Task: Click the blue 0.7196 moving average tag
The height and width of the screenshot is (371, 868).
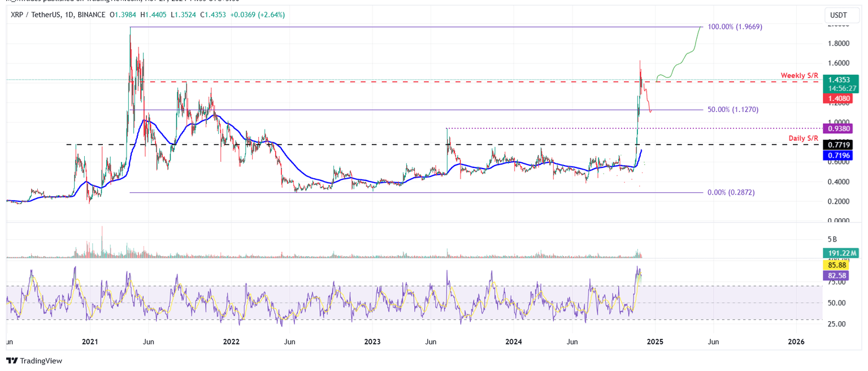Action: (x=839, y=154)
